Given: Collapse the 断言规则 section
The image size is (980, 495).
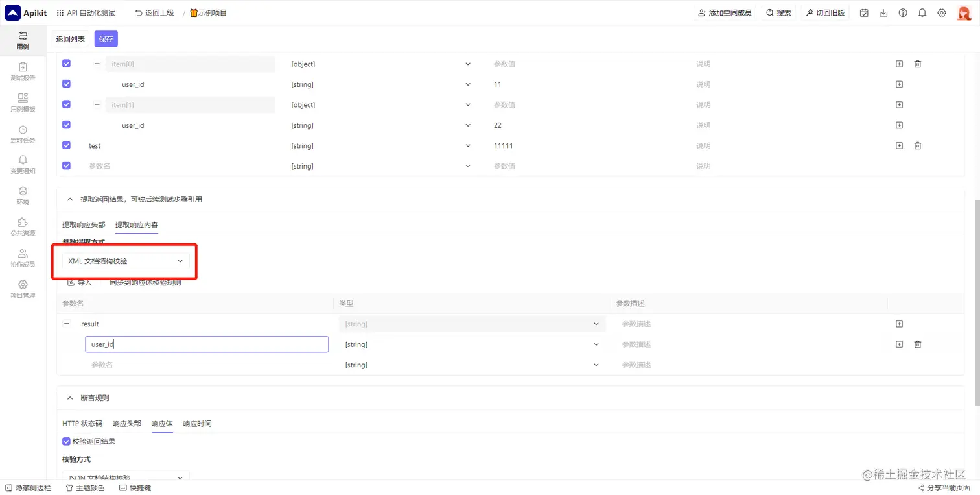Looking at the screenshot, I should 70,398.
